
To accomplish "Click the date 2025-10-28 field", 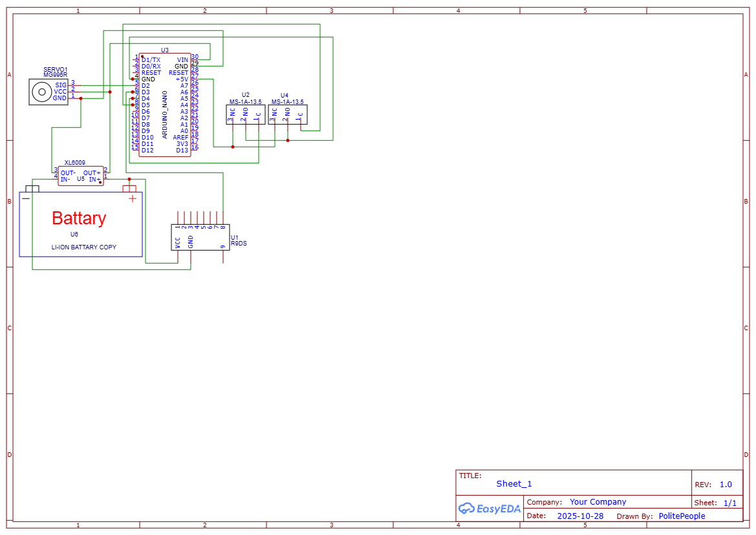I will (x=580, y=516).
